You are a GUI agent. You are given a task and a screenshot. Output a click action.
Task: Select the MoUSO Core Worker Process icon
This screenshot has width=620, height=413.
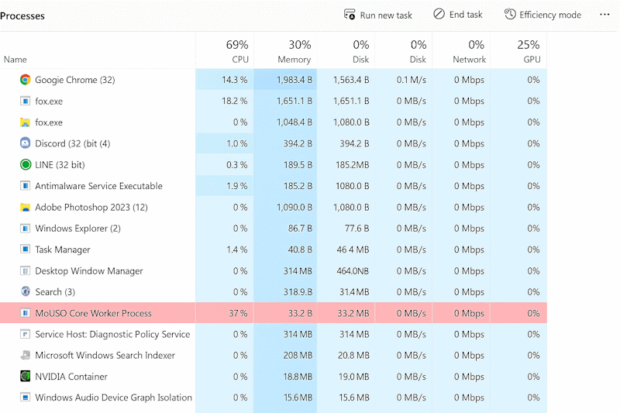pyautogui.click(x=25, y=313)
